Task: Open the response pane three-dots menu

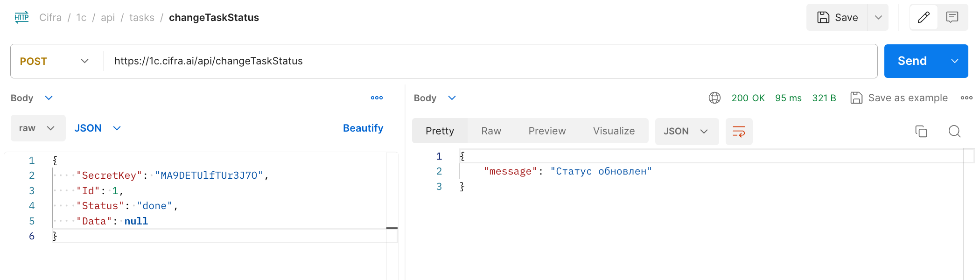Action: [966, 98]
